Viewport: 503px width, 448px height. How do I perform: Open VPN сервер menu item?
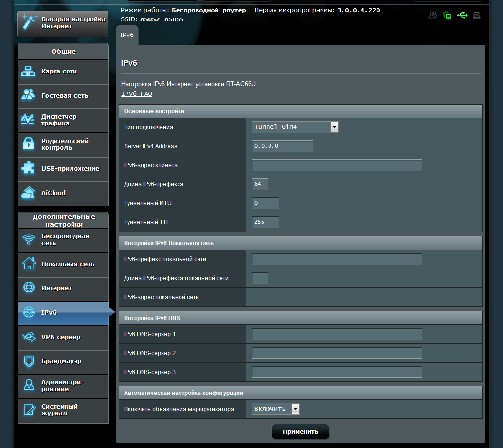click(x=63, y=338)
